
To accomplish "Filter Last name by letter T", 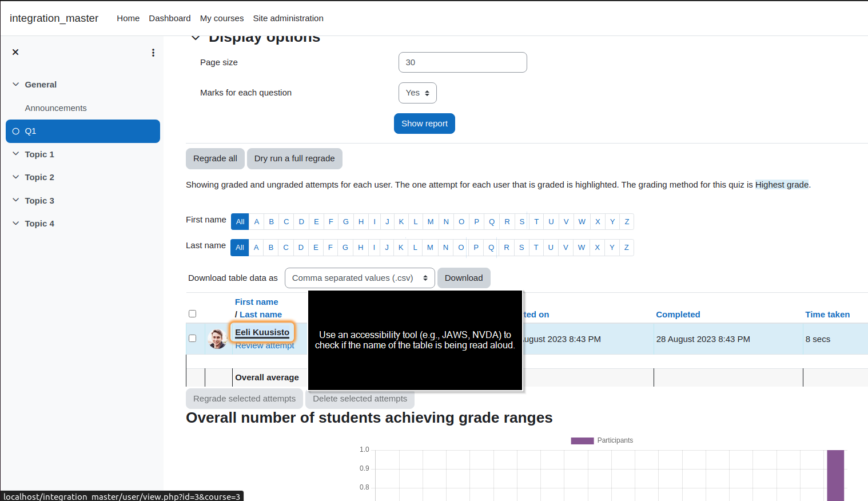I will click(536, 248).
